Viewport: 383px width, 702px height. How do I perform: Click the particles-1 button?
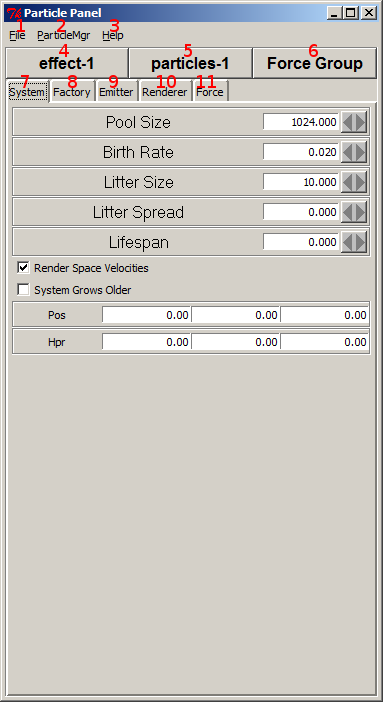190,63
